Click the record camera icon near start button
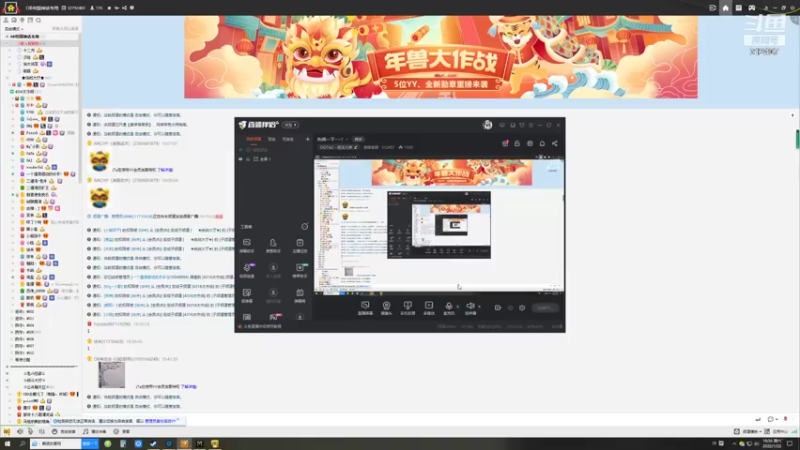This screenshot has width=800, height=450. click(497, 308)
